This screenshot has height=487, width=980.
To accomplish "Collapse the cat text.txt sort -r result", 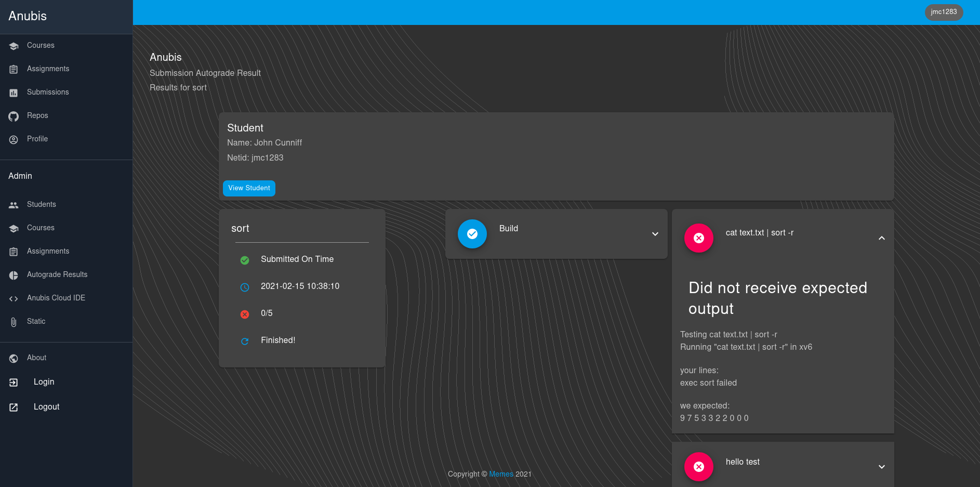I will [881, 238].
